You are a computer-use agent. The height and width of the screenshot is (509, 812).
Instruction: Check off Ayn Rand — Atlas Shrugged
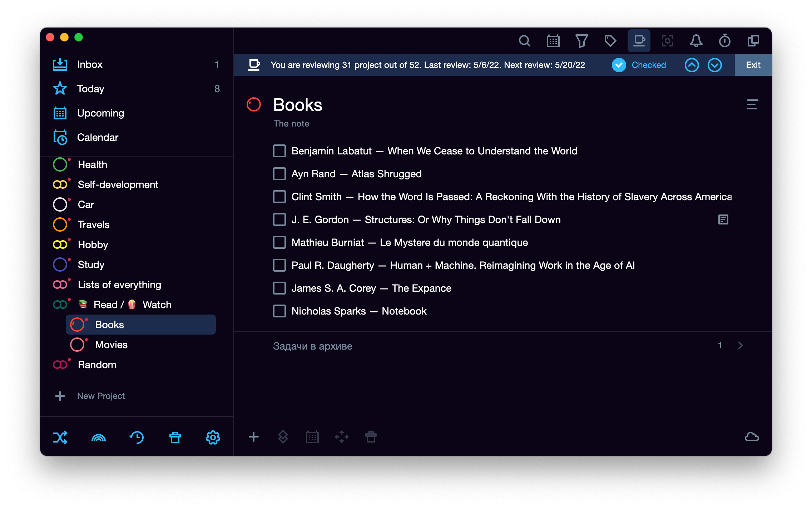279,174
